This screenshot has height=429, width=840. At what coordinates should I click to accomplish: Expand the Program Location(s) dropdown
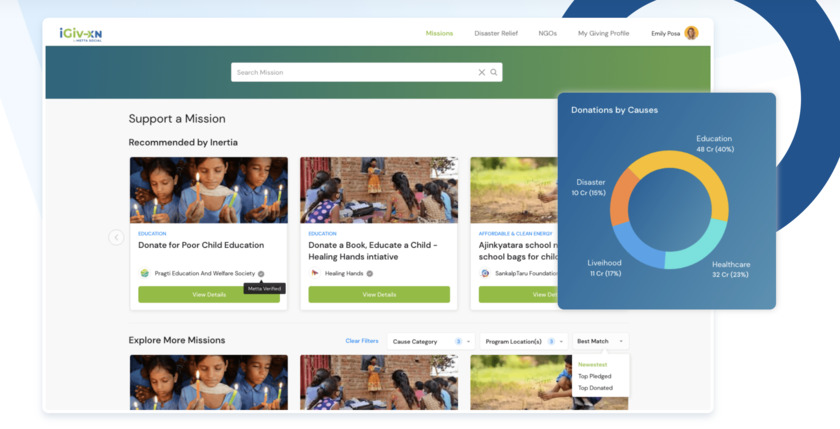pos(524,342)
